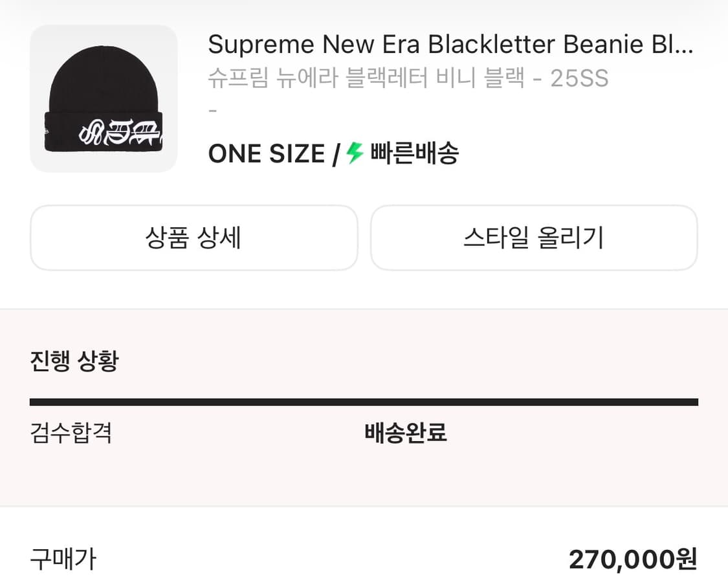
Task: Open the 상품 상세 button
Action: [193, 238]
